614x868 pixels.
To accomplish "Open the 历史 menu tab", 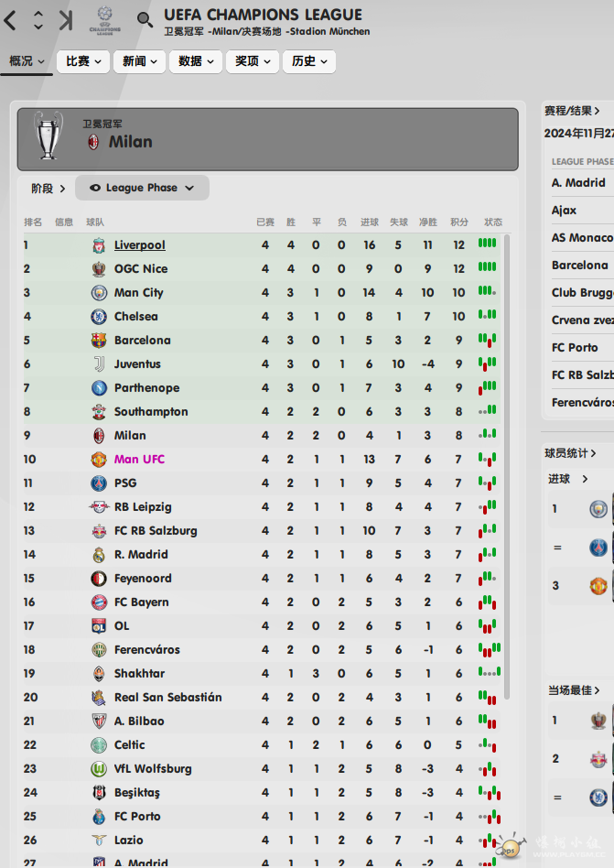I will tap(309, 61).
